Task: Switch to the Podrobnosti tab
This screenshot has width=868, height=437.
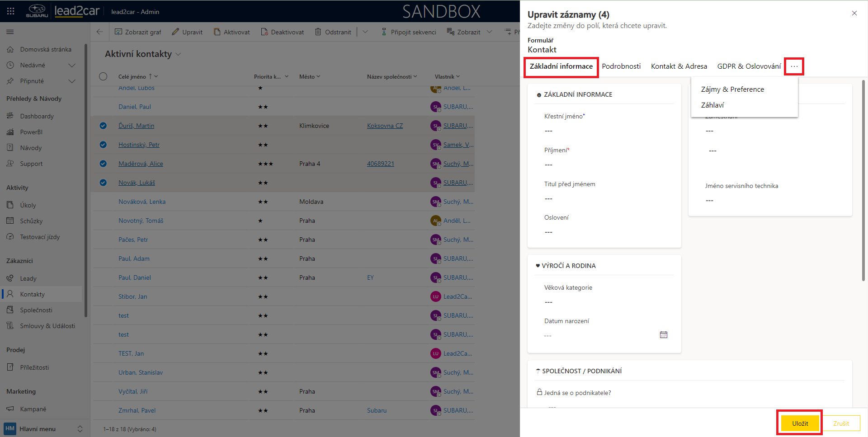Action: [621, 66]
